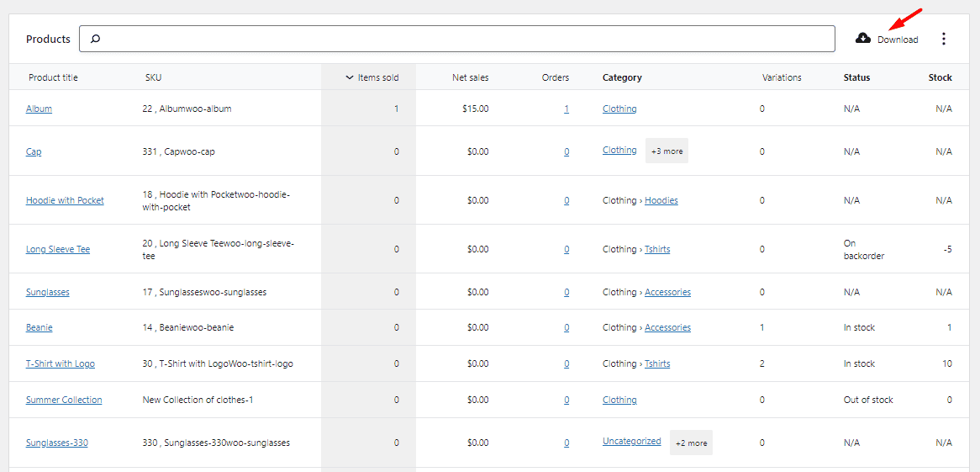980x472 pixels.
Task: Open the Uncategorized category link
Action: (632, 441)
